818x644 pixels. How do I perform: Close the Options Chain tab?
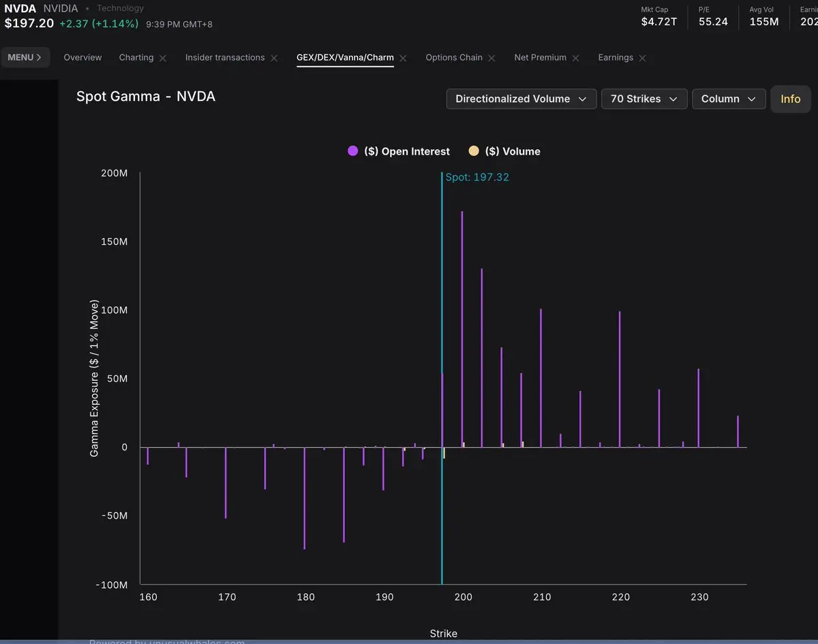[491, 59]
